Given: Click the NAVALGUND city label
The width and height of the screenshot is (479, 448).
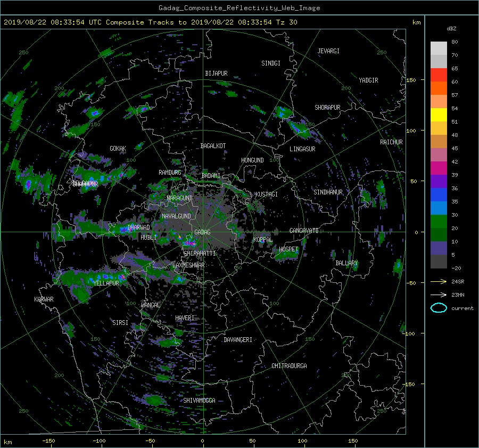Looking at the screenshot, I should 176,216.
